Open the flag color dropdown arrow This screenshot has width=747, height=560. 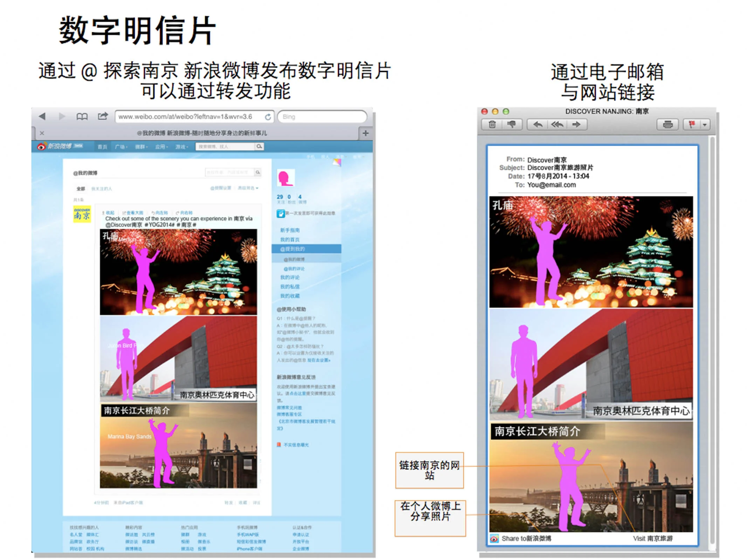coord(705,125)
